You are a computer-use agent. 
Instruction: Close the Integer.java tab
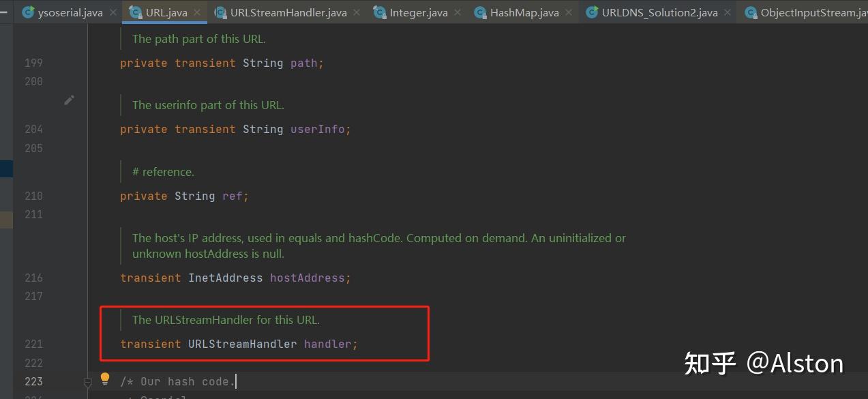458,12
